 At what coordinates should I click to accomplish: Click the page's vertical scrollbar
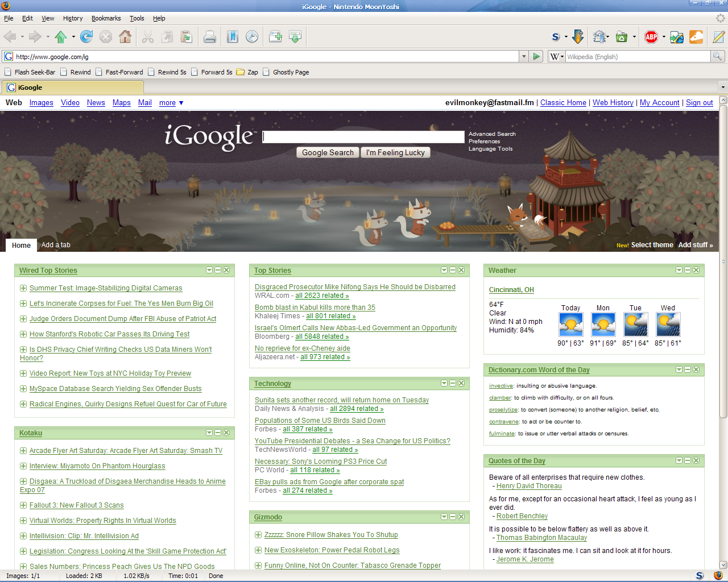coord(723,341)
